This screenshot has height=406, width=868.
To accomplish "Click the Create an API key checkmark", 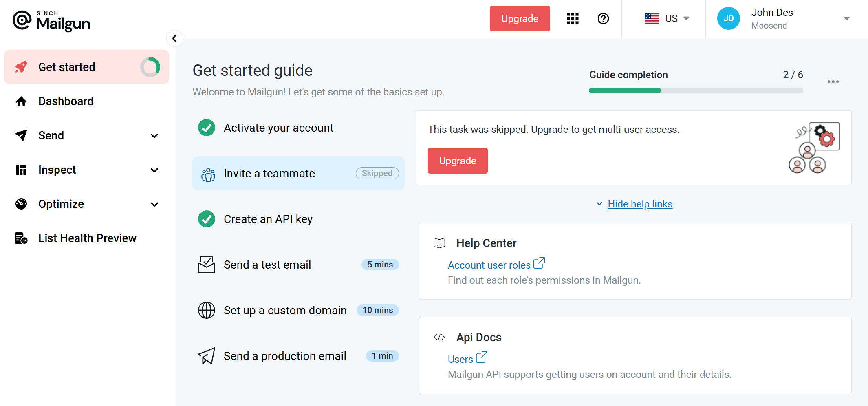I will click(x=207, y=219).
